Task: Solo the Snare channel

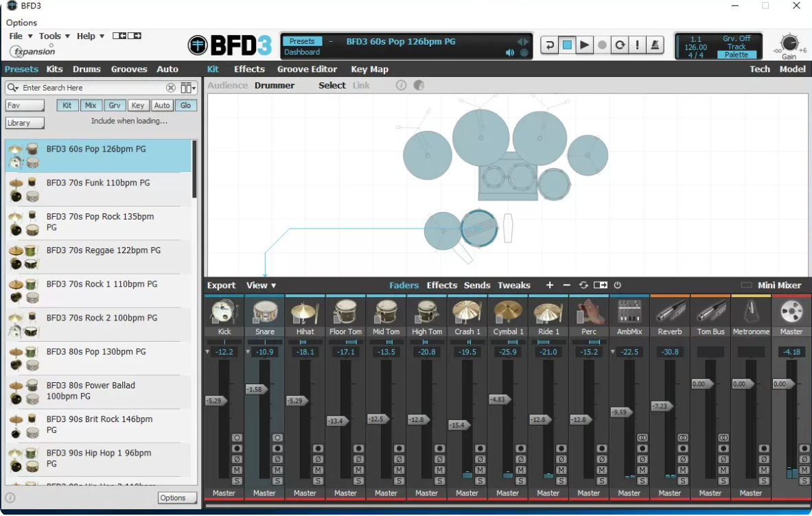Action: [277, 481]
